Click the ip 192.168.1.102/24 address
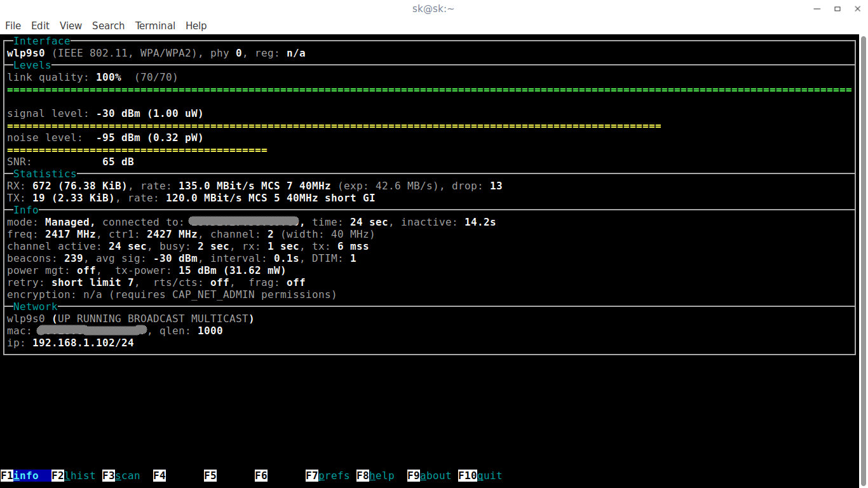The height and width of the screenshot is (488, 868). click(x=83, y=343)
